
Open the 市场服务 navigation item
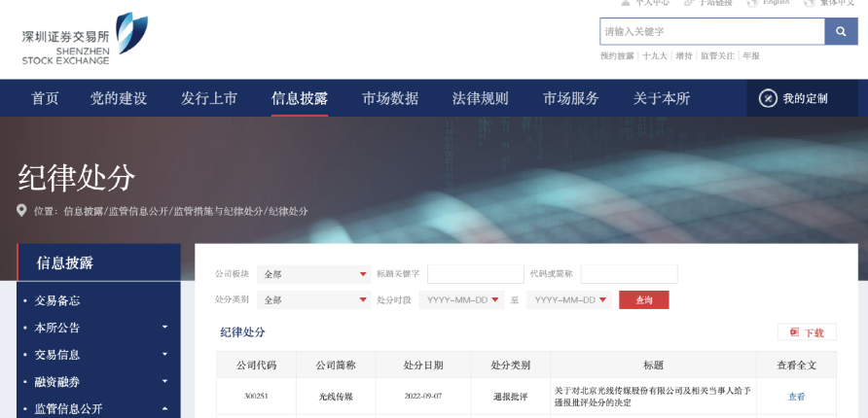click(x=571, y=98)
